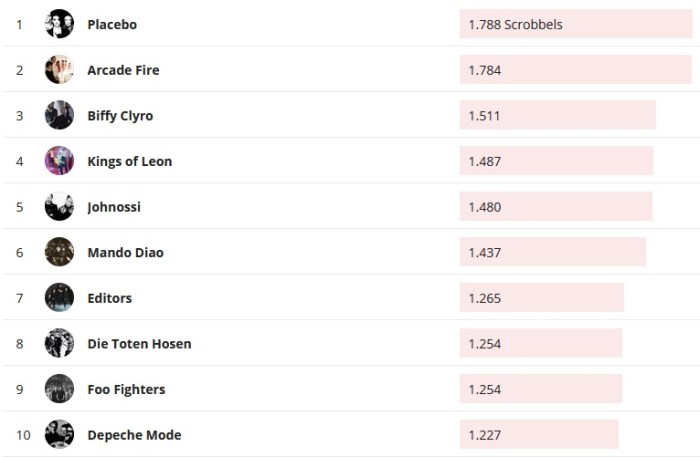700x457 pixels.
Task: Select the Die Toten Hosen avatar
Action: [x=59, y=343]
